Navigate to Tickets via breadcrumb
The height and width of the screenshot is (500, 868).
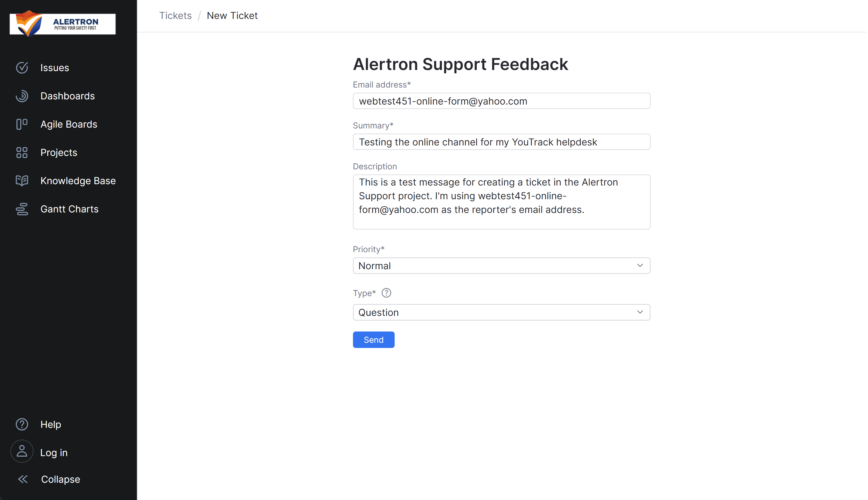click(175, 15)
